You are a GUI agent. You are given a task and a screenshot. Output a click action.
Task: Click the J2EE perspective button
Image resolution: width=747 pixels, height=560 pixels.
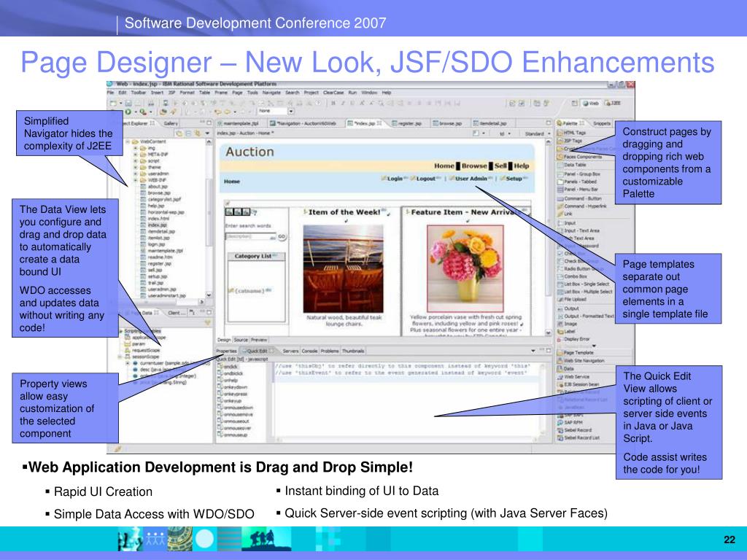coord(613,103)
